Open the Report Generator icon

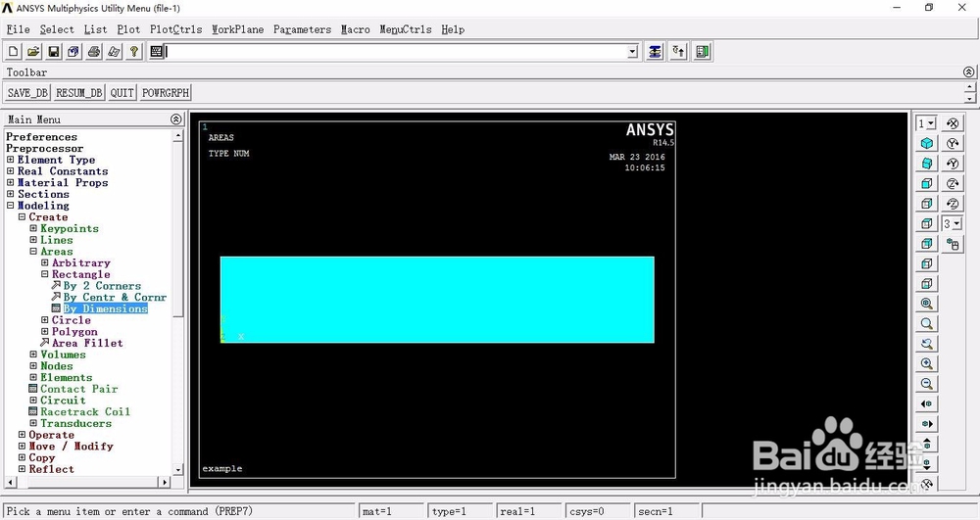click(x=114, y=52)
